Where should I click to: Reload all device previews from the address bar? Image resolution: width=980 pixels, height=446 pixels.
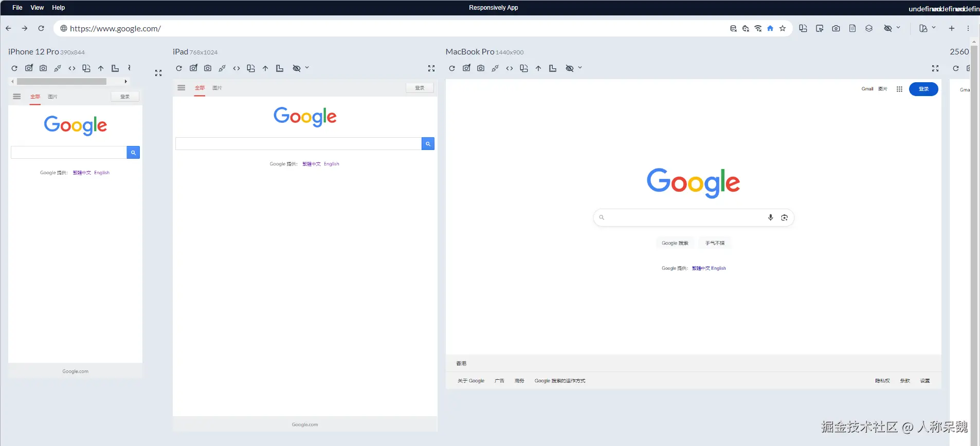point(41,28)
